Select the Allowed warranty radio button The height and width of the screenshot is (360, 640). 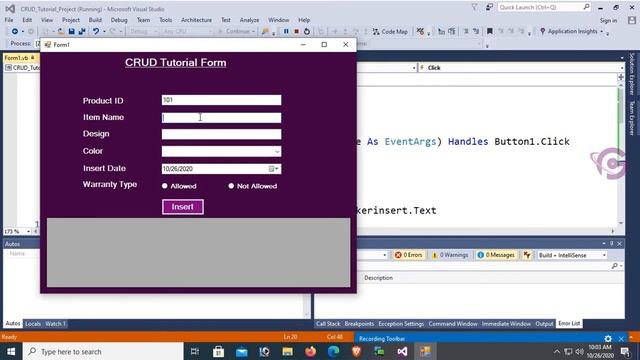pyautogui.click(x=164, y=186)
